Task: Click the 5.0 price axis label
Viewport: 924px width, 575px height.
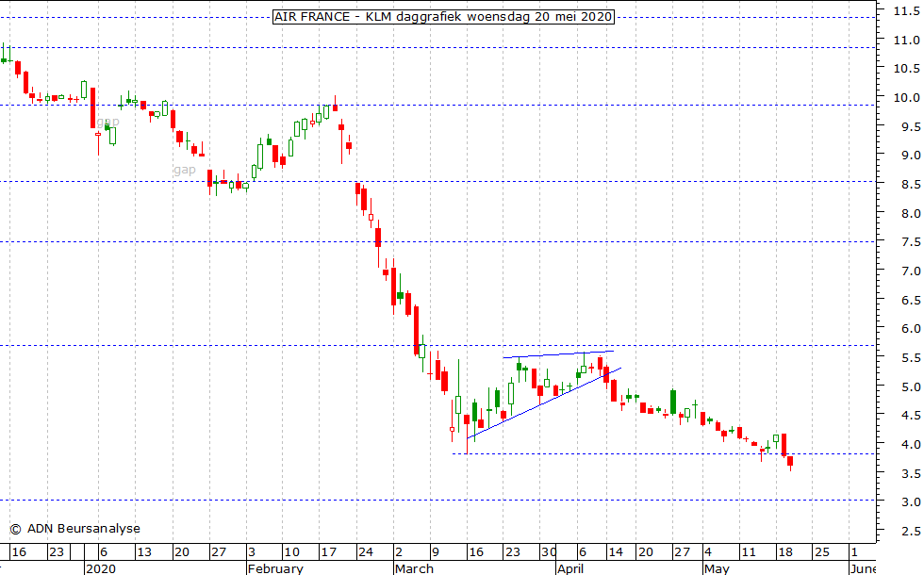Action: pyautogui.click(x=911, y=386)
